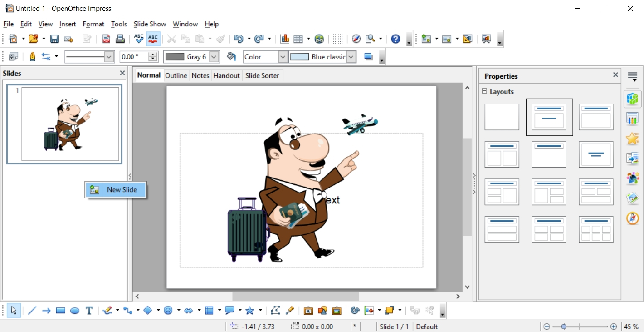Choose the Line Ends with Arrow tool

(x=46, y=311)
